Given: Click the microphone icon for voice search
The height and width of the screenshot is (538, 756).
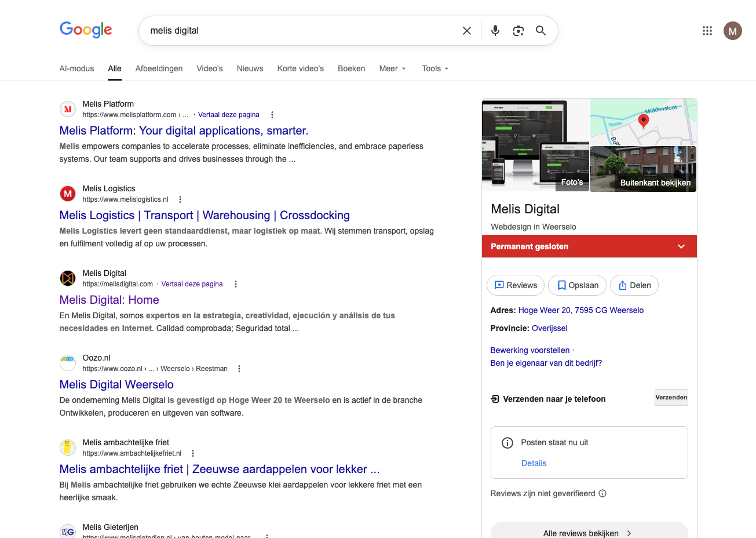Looking at the screenshot, I should [495, 30].
